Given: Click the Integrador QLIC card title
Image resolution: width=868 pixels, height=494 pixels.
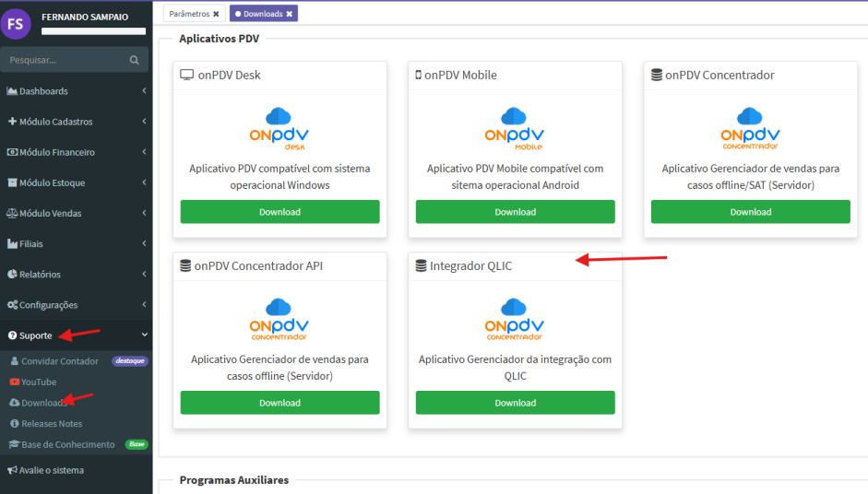Looking at the screenshot, I should point(471,266).
